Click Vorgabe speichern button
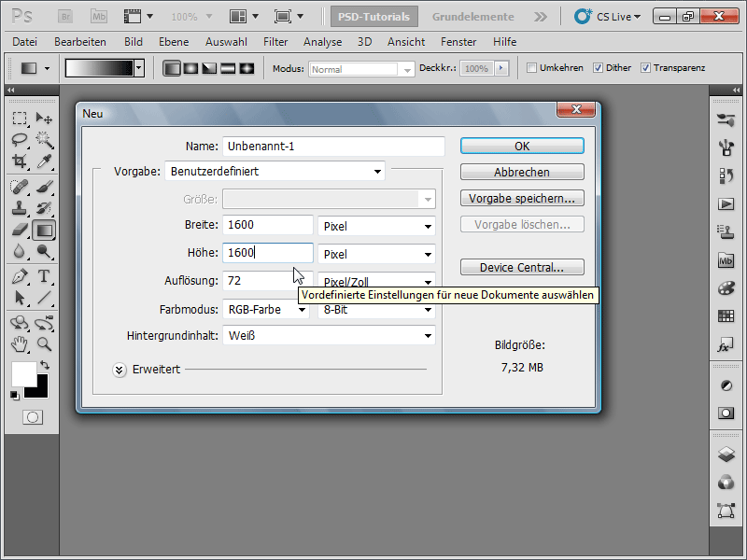747x560 pixels. pyautogui.click(x=522, y=199)
